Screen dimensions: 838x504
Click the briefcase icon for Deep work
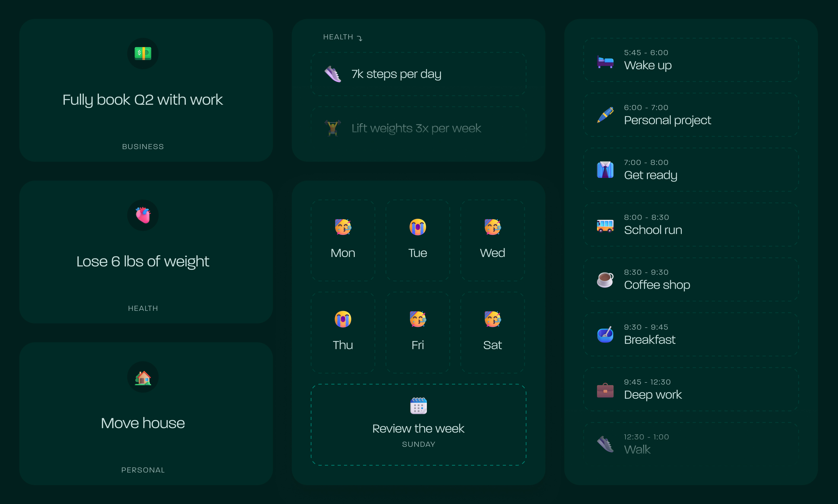pos(605,390)
